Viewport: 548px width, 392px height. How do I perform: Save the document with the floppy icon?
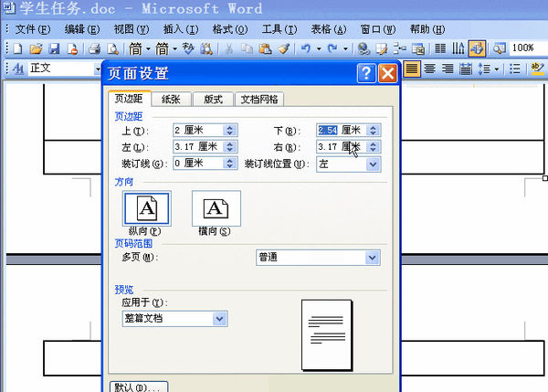54,48
